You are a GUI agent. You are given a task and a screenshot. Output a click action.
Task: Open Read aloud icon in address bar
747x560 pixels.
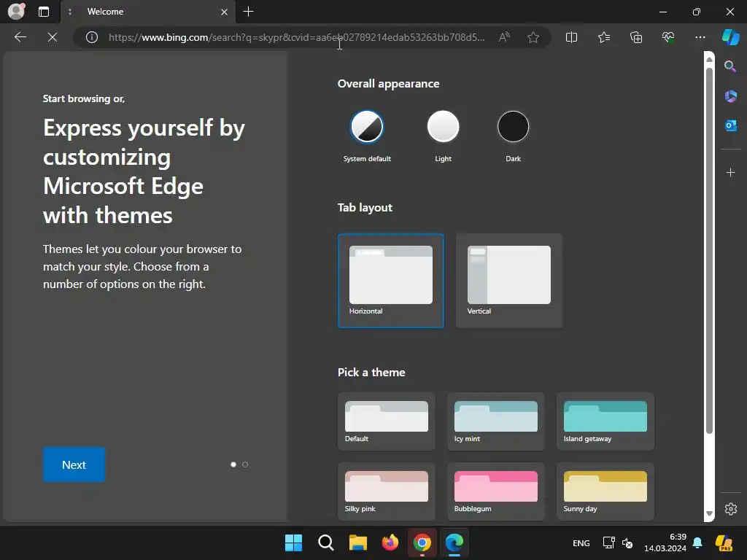(504, 37)
